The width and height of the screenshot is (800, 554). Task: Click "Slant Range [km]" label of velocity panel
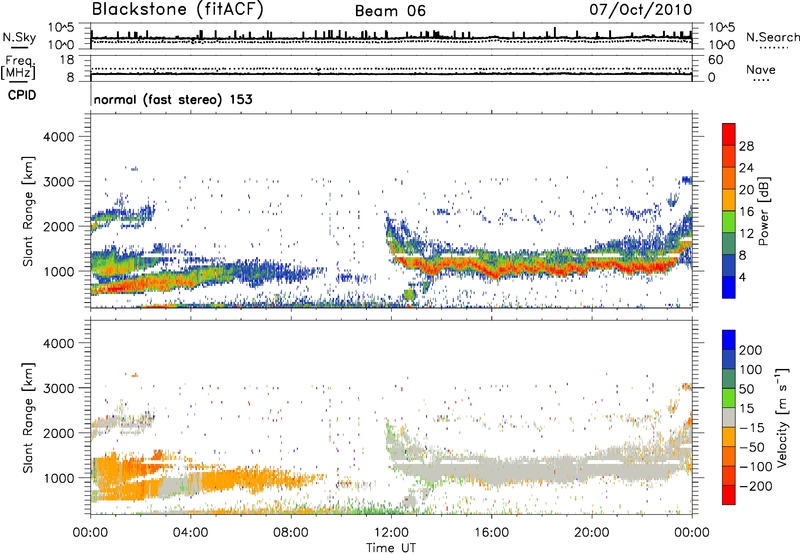tap(28, 418)
